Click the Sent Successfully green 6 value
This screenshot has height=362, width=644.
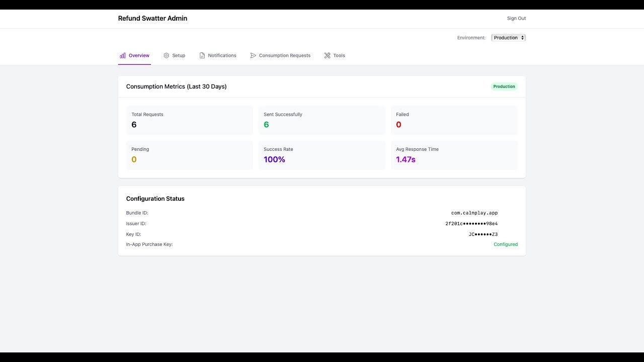(266, 125)
